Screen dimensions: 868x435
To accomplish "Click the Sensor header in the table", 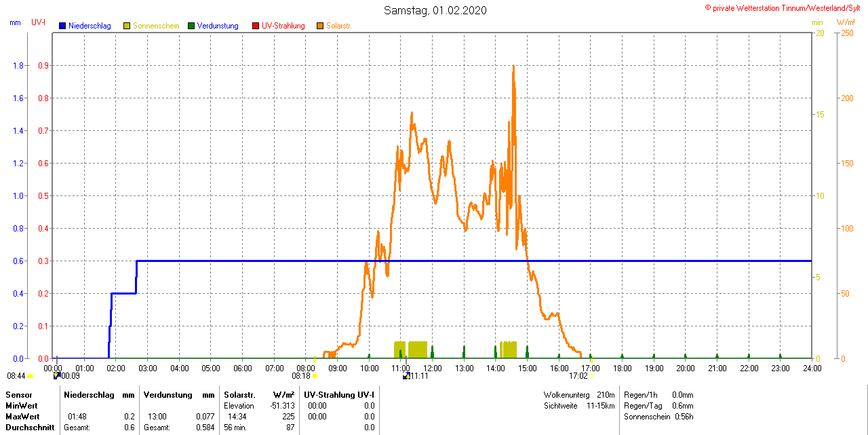I will click(19, 395).
